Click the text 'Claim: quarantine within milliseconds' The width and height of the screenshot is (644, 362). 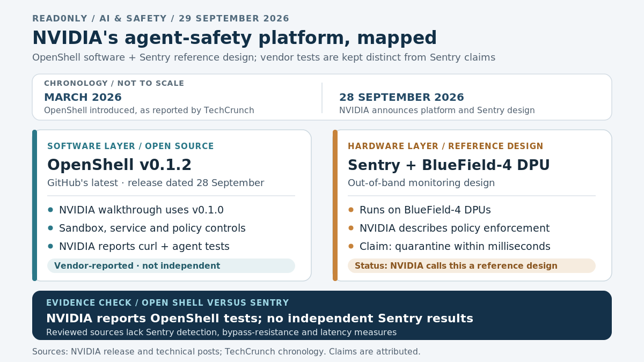[x=455, y=247]
